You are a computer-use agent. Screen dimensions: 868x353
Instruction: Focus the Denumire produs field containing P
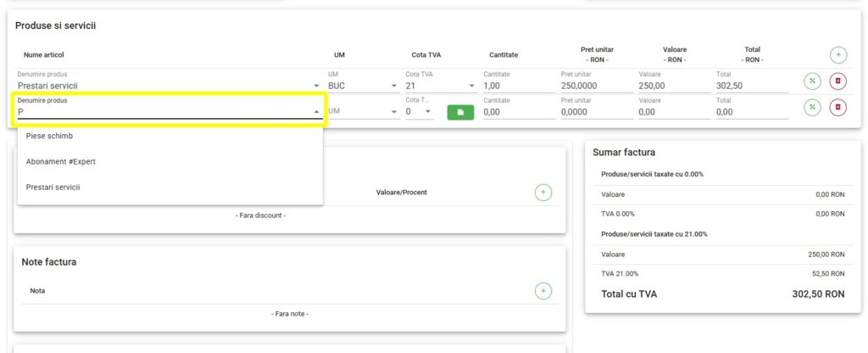click(x=161, y=111)
